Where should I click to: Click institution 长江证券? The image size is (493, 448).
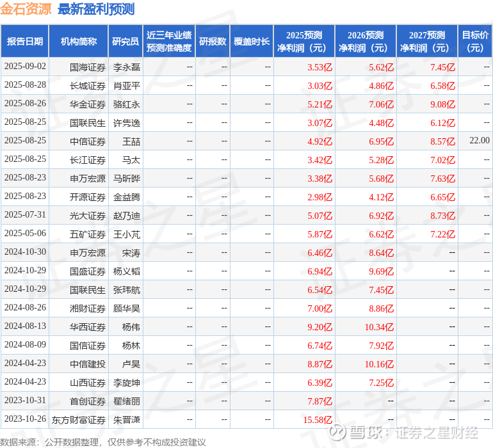tap(88, 160)
